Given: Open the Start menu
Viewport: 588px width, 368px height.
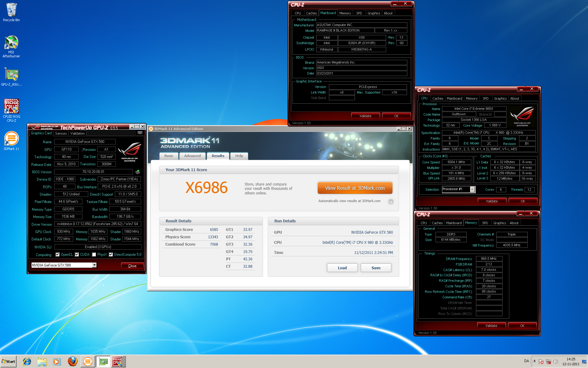Looking at the screenshot, I should tap(8, 362).
